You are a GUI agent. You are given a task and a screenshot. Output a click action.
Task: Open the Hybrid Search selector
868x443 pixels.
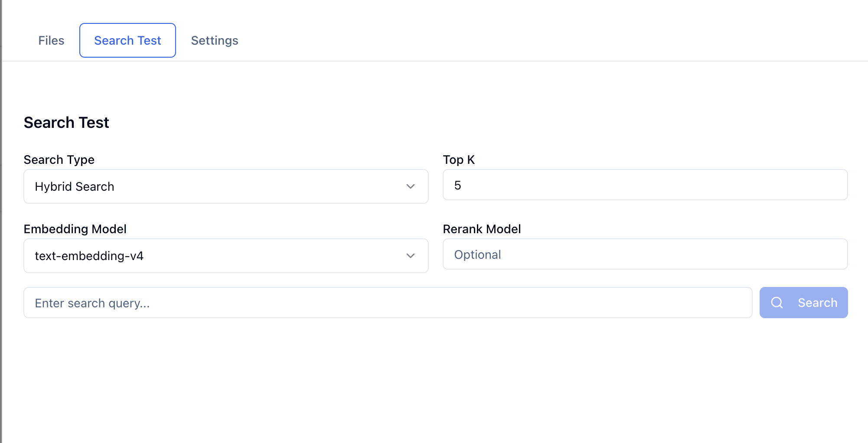[x=225, y=186]
